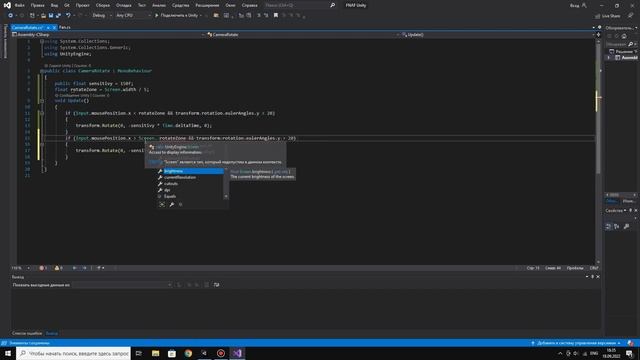Click the Solution Explorer search icon

(x=630, y=44)
